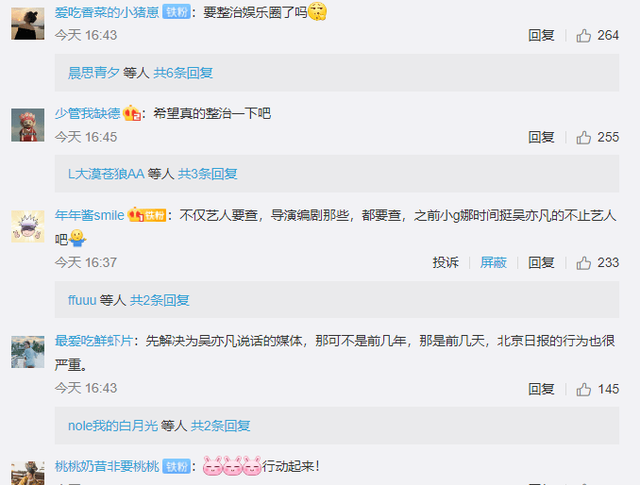Click the 铁粉 badge next to 桃桃奶昔非要桃桃

coord(176,466)
